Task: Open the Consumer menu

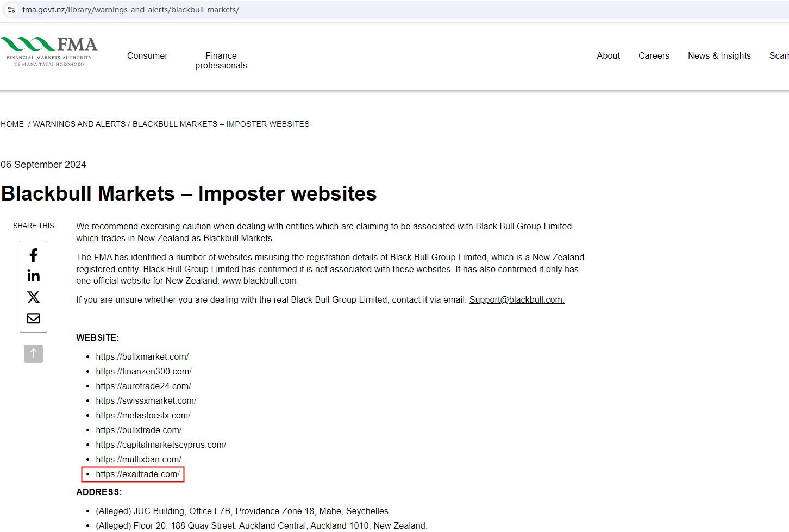Action: pyautogui.click(x=147, y=55)
